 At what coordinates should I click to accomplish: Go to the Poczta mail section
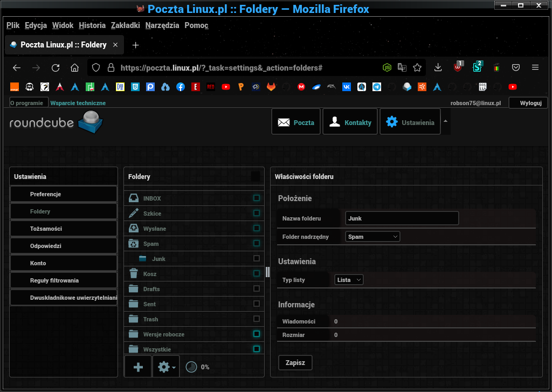pyautogui.click(x=296, y=122)
